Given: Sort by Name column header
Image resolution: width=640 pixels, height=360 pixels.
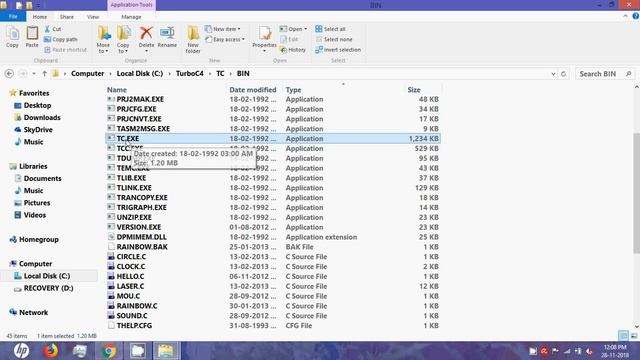Looking at the screenshot, I should click(x=117, y=90).
